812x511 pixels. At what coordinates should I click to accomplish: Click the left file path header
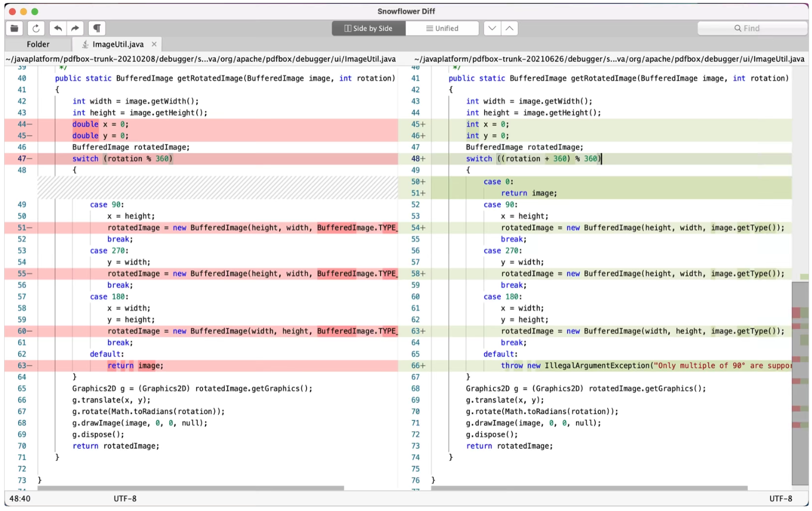tap(201, 59)
